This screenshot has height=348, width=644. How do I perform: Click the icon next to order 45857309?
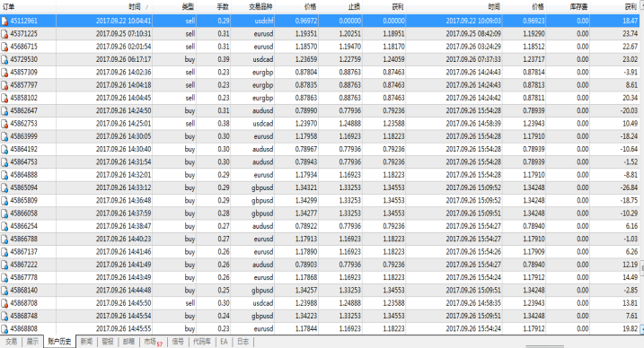[4, 73]
